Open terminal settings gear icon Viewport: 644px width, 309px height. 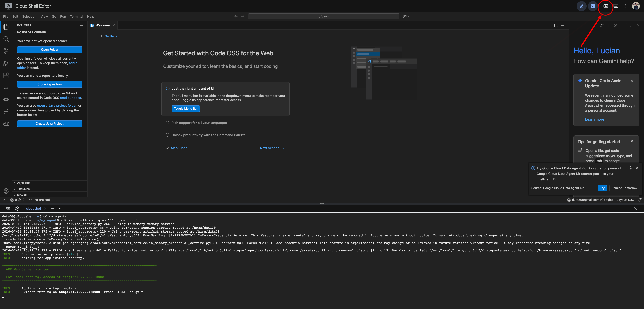click(x=17, y=209)
